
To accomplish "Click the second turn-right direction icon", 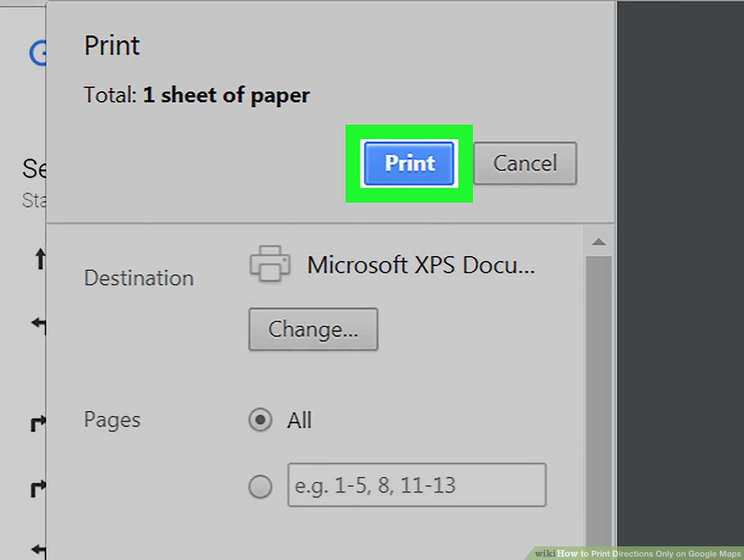I will click(38, 489).
